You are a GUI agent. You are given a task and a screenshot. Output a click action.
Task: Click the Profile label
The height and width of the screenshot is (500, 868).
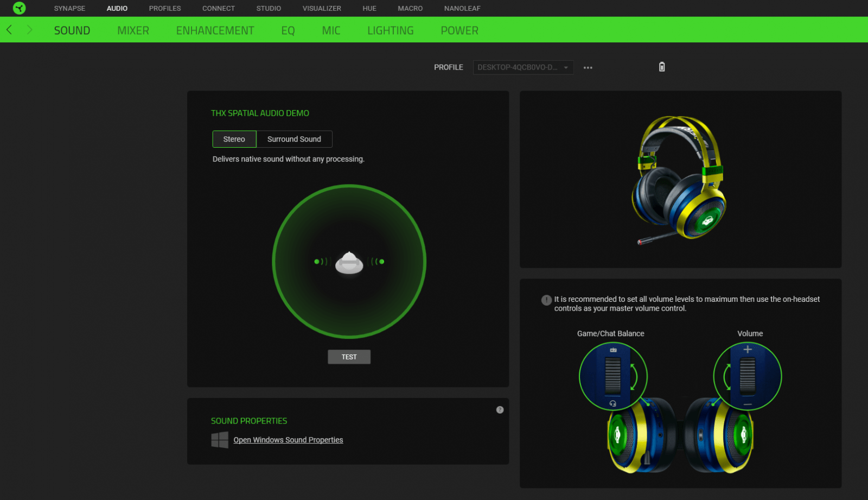pos(449,67)
